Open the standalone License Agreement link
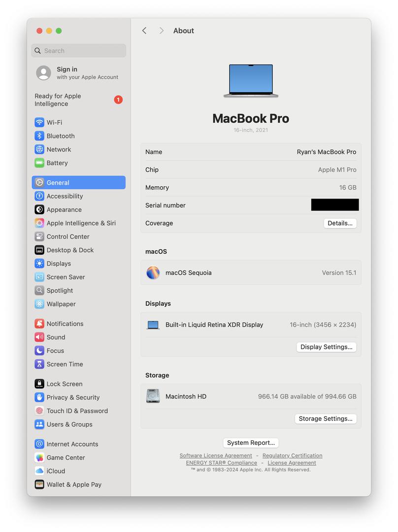Image resolution: width=398 pixels, height=532 pixels. point(292,463)
